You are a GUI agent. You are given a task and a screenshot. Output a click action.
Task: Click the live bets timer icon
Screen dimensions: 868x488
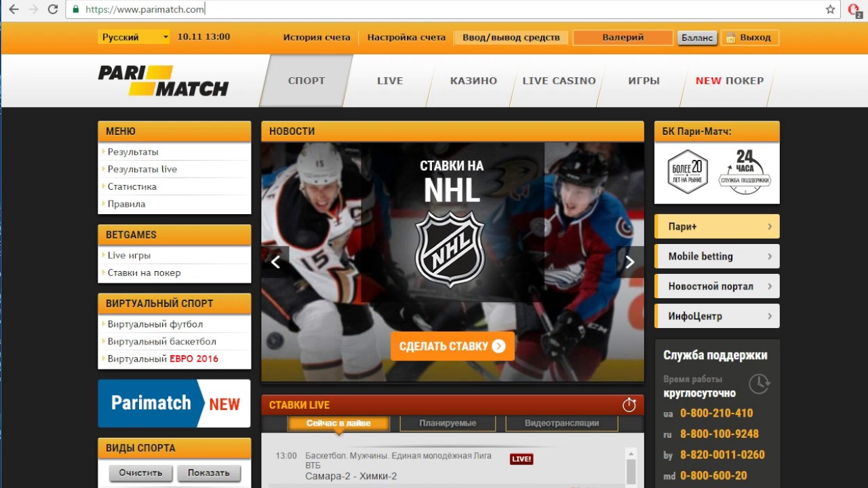pos(629,405)
